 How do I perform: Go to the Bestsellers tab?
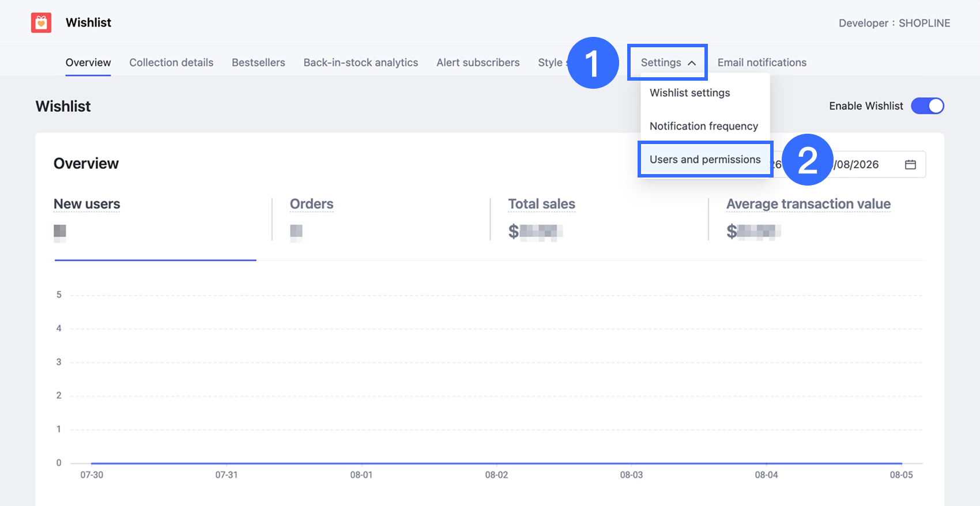tap(258, 62)
